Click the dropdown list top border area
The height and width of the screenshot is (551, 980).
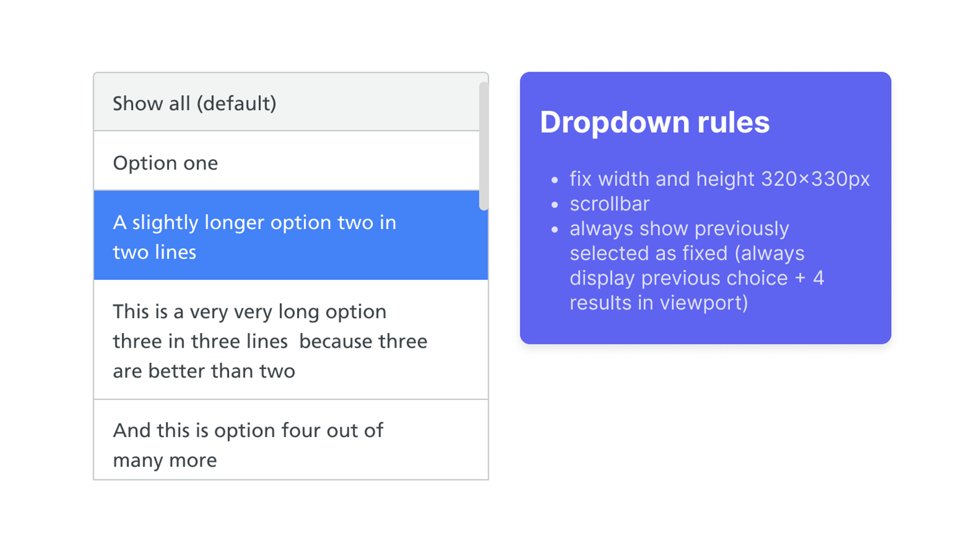(290, 73)
